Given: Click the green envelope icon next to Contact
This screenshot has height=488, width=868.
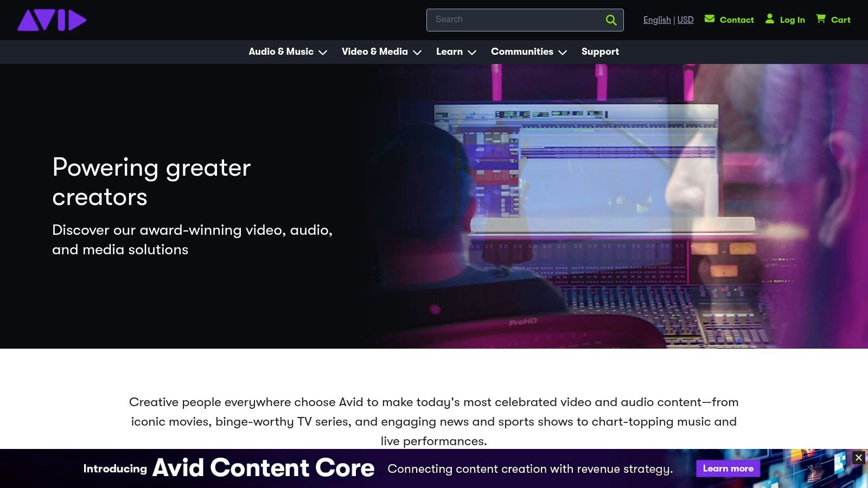Looking at the screenshot, I should coord(710,18).
